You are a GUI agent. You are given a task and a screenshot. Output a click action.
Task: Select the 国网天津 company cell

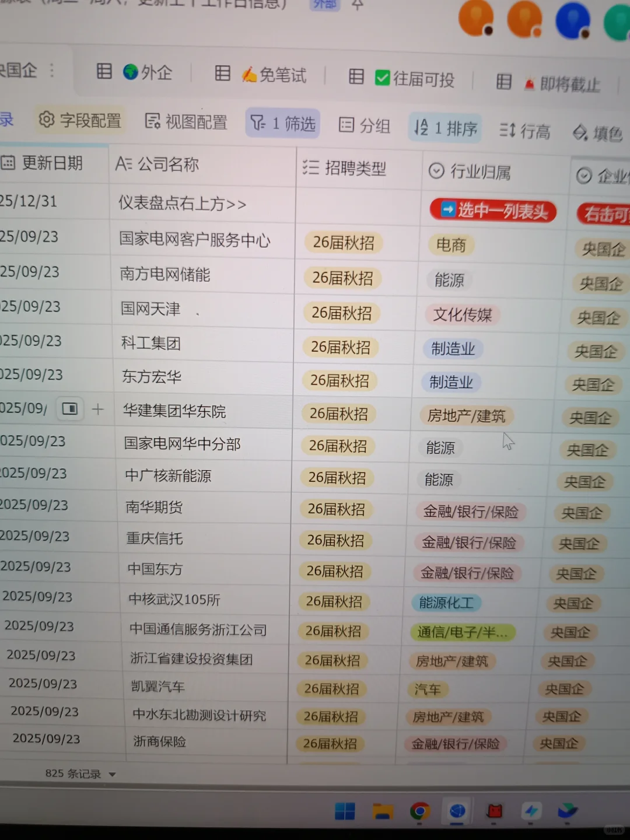(202, 309)
